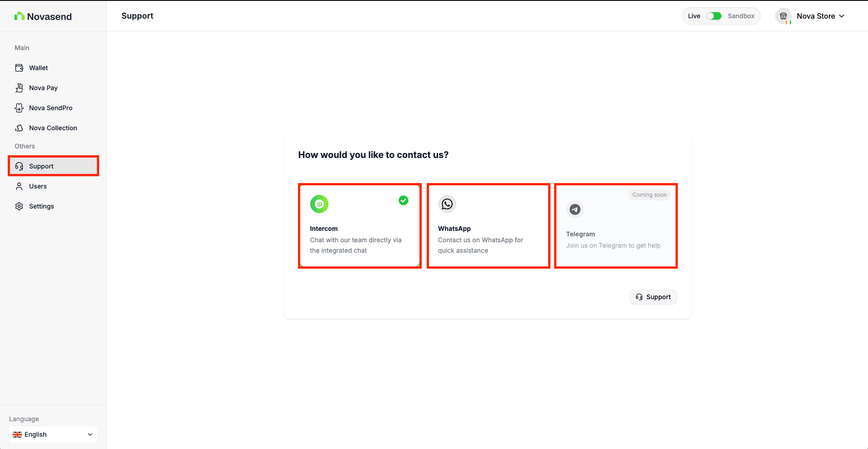Click the Settings gear icon
Image resolution: width=868 pixels, height=449 pixels.
19,206
